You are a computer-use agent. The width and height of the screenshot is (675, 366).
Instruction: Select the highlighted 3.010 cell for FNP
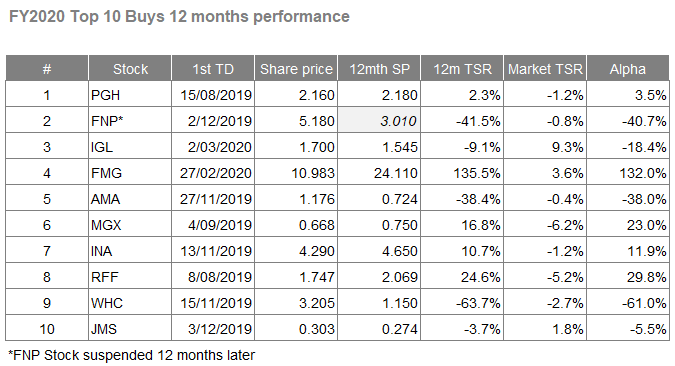tap(379, 121)
